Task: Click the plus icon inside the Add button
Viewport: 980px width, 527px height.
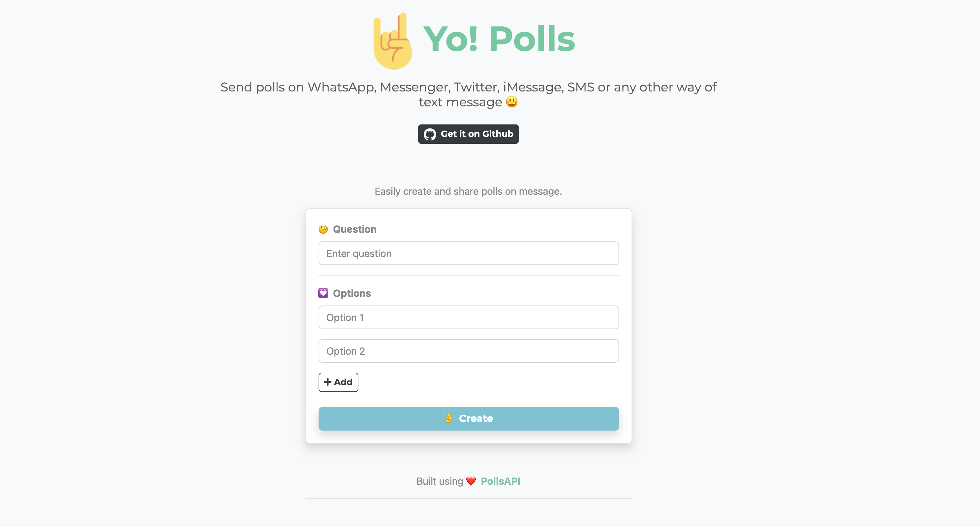Action: coord(328,382)
